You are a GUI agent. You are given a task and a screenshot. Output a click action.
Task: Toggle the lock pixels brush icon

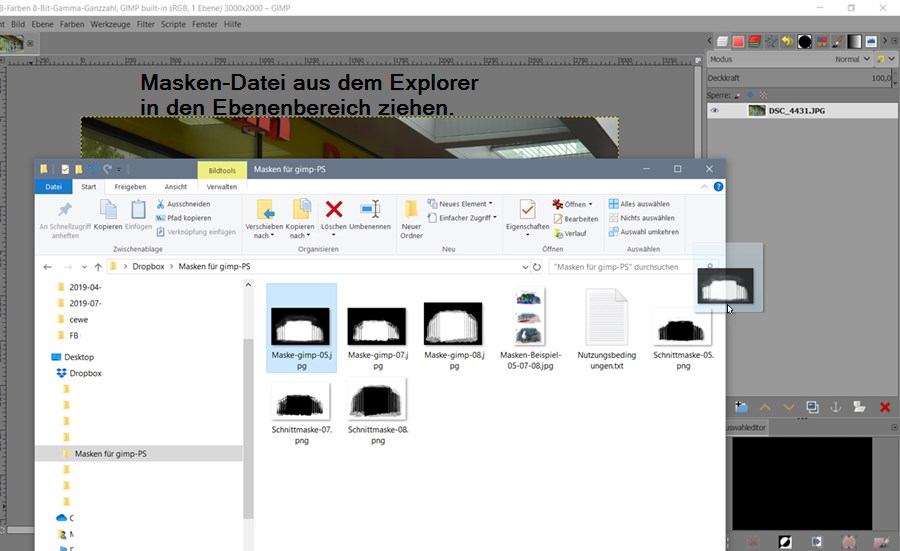point(738,94)
